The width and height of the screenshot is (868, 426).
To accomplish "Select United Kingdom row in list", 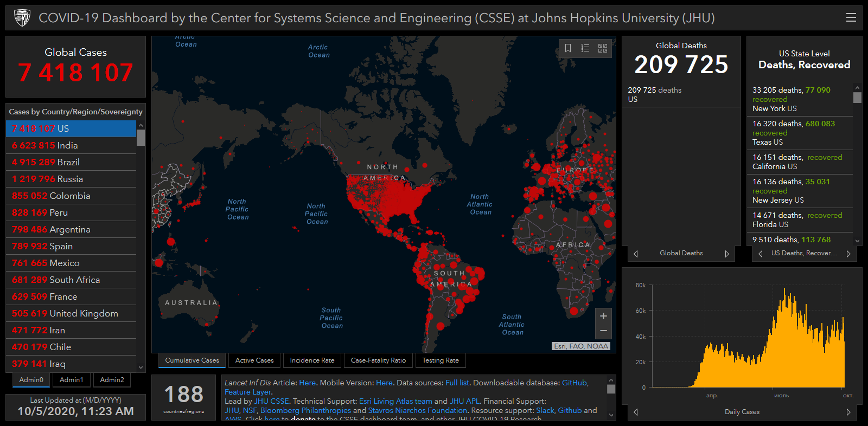I will [71, 313].
